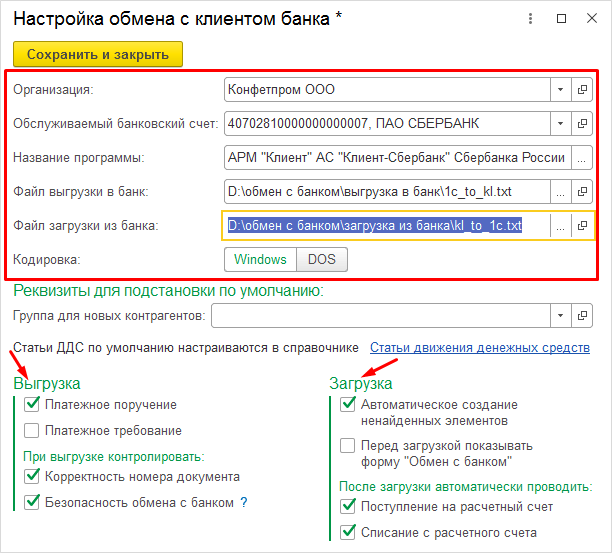Select Windows encoding option
Screen dimensions: 612x553
260,260
